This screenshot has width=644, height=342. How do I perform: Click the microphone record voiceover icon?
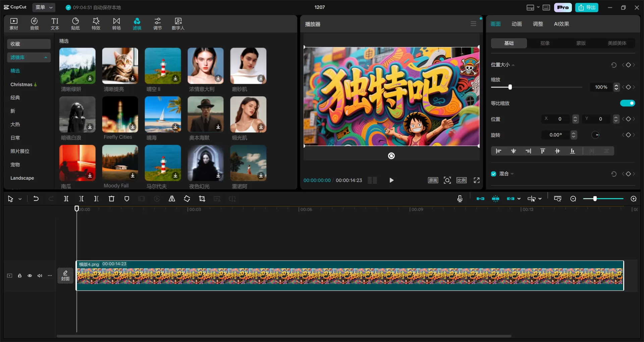click(460, 199)
